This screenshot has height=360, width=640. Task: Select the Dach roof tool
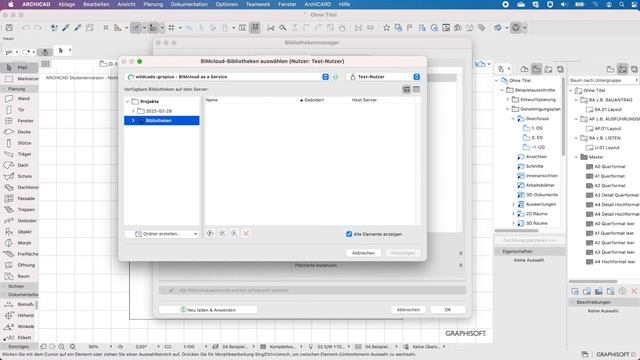19,165
